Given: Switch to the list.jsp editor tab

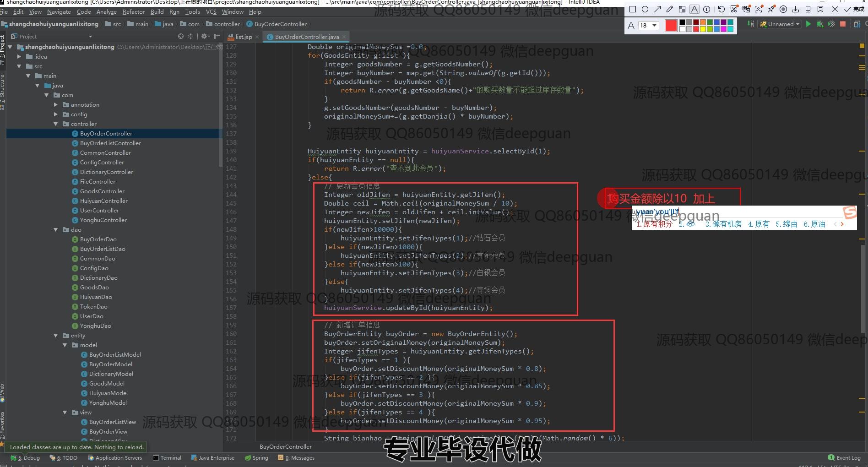Looking at the screenshot, I should click(243, 37).
